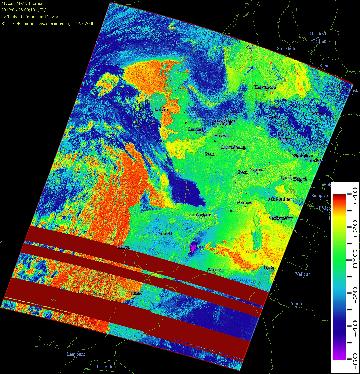Click the purple bottom of the color scale
Viewport: 360px width, 374px height.
tap(340, 354)
